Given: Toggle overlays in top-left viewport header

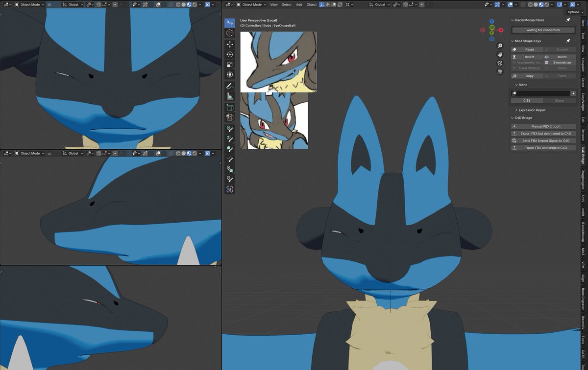Looking at the screenshot, I should pos(158,4).
